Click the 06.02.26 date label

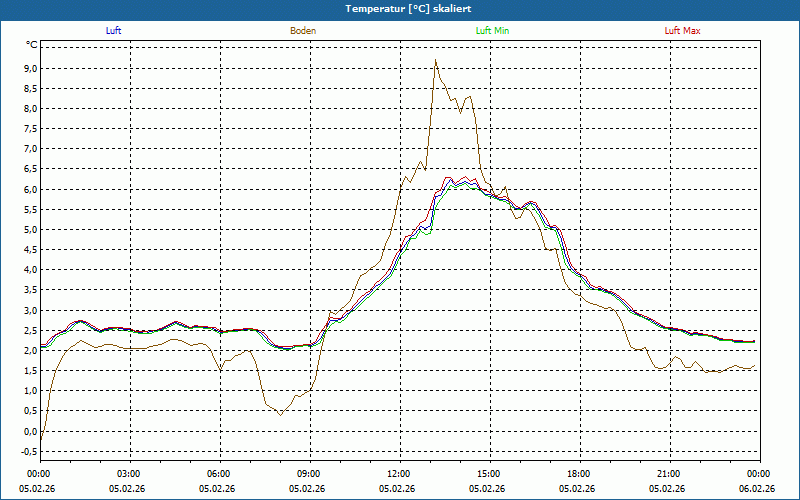[x=757, y=489]
